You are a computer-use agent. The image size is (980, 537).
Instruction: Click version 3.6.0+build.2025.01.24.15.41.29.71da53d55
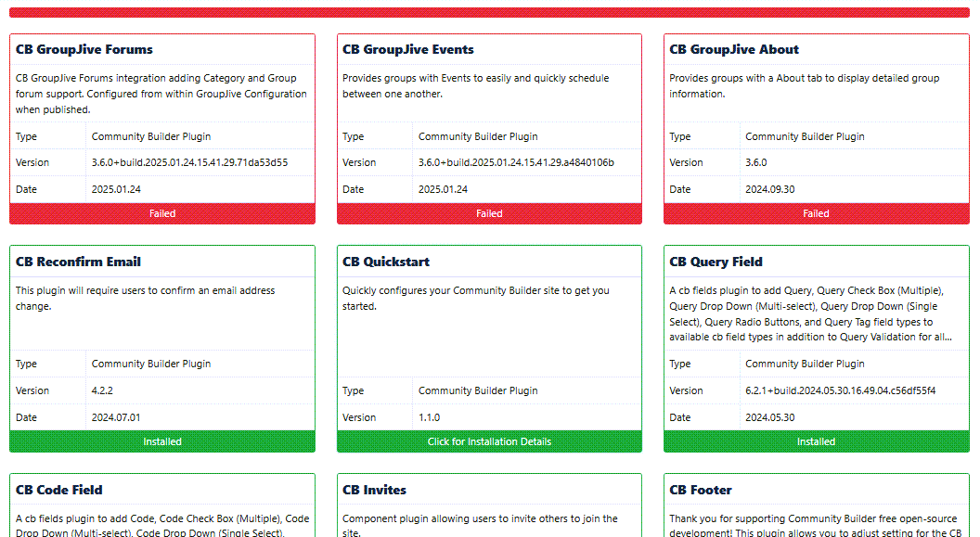[190, 162]
